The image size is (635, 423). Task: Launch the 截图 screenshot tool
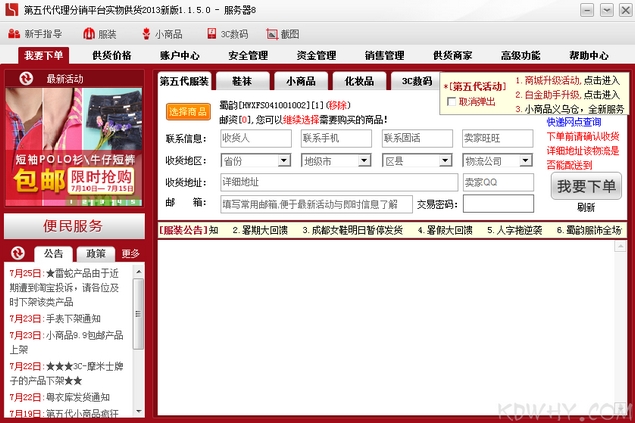tap(283, 34)
